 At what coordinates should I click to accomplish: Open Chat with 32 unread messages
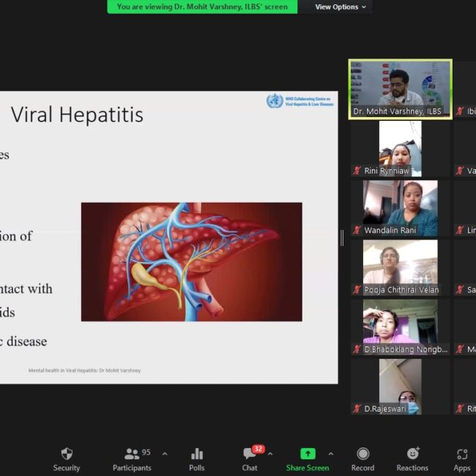point(250,454)
